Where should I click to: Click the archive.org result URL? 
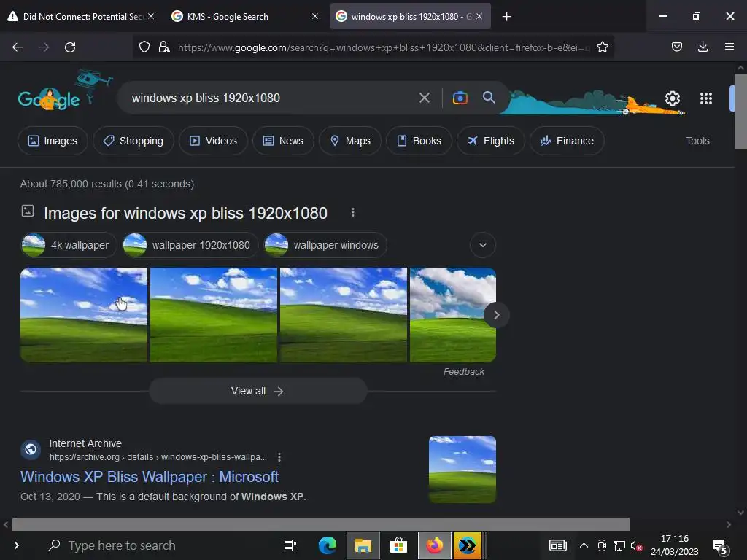coord(158,457)
